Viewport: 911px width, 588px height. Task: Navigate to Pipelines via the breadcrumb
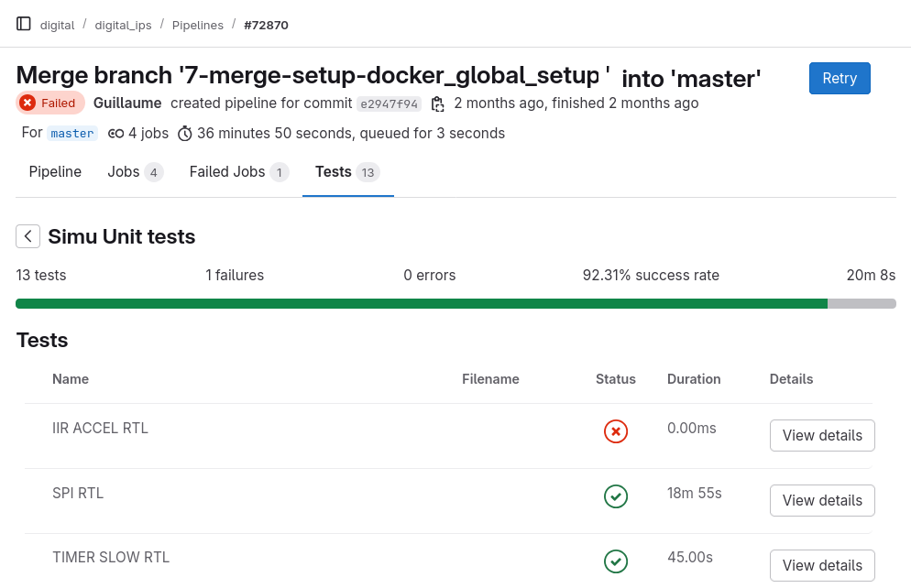click(197, 25)
